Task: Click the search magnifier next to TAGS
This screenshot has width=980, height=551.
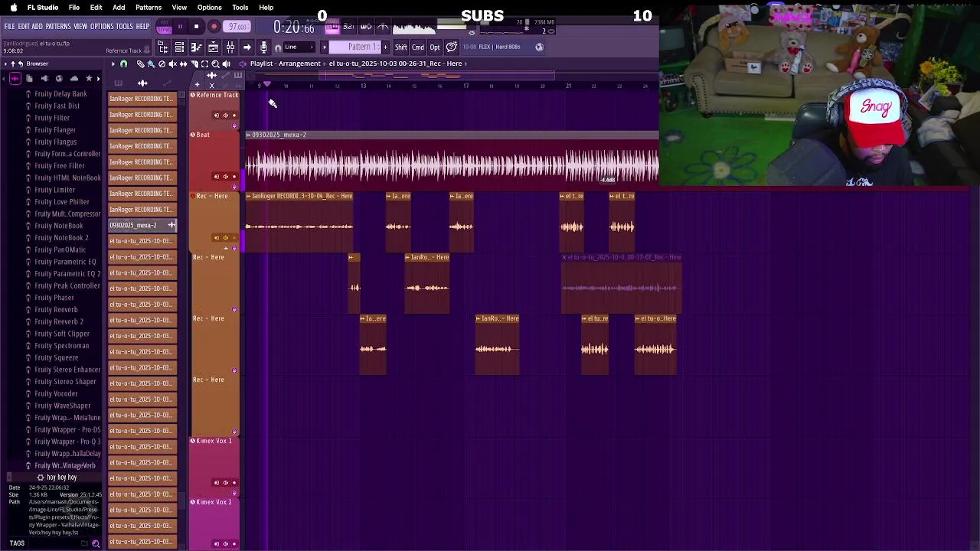Action: coord(96,543)
